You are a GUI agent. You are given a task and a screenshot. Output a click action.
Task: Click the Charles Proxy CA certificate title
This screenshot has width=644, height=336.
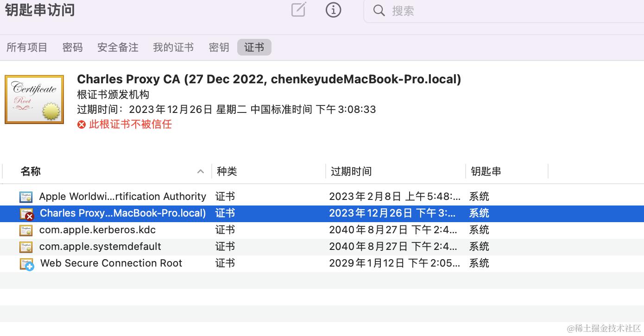[269, 79]
